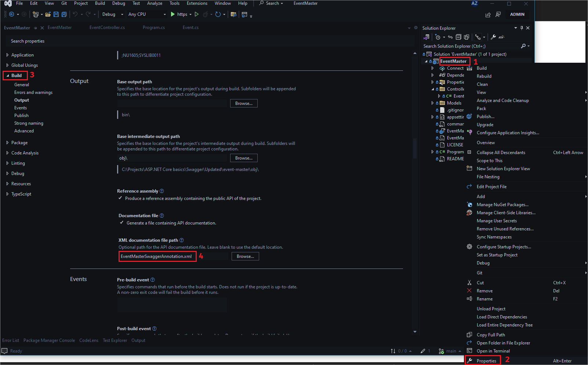This screenshot has height=365, width=588.
Task: Expand the TypeScript section
Action: [x=7, y=194]
